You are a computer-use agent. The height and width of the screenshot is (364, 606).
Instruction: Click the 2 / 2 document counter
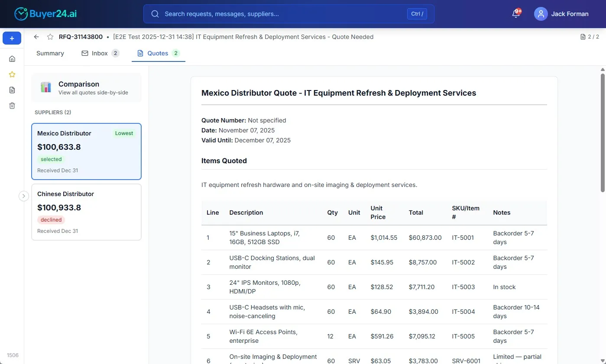590,37
